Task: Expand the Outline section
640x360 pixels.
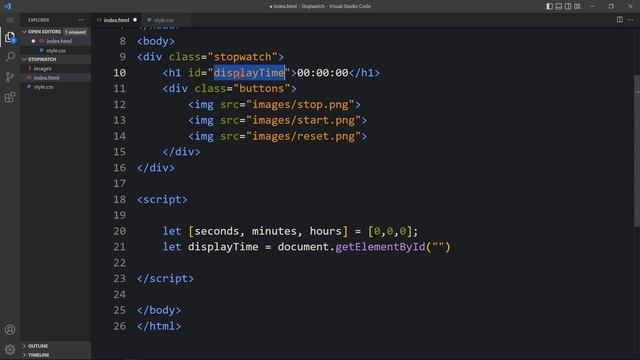Action: tap(38, 346)
